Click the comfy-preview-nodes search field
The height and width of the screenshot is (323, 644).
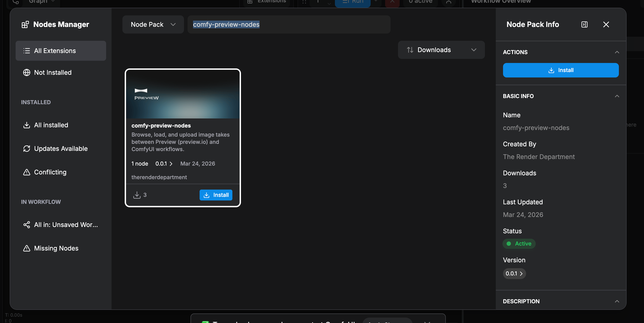(x=289, y=24)
